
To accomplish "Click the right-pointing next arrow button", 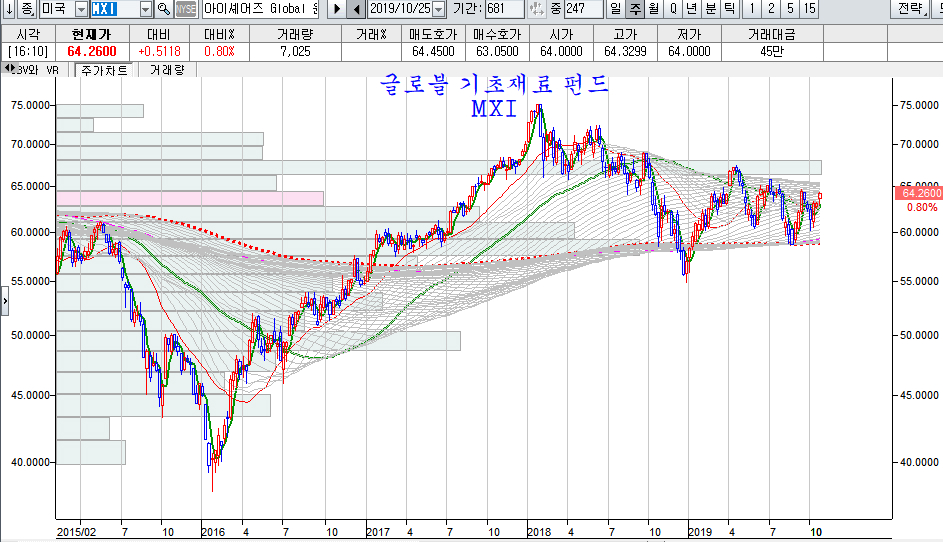I will 337,9.
